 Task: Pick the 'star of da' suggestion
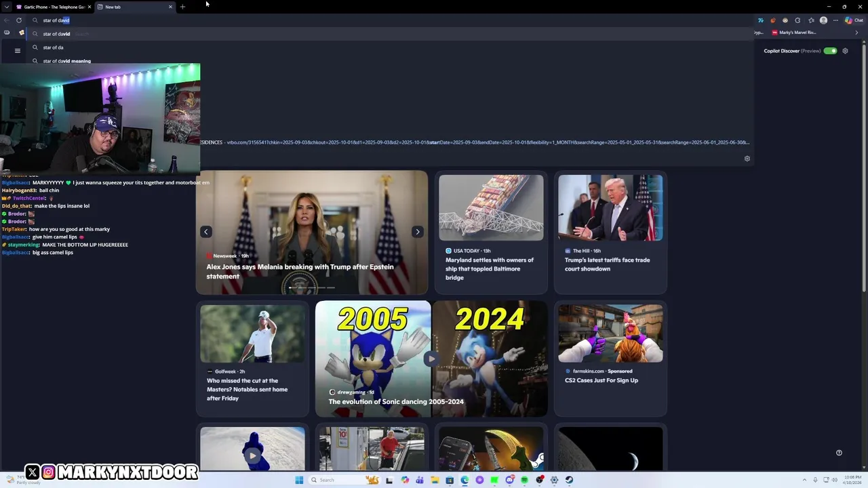(390, 47)
